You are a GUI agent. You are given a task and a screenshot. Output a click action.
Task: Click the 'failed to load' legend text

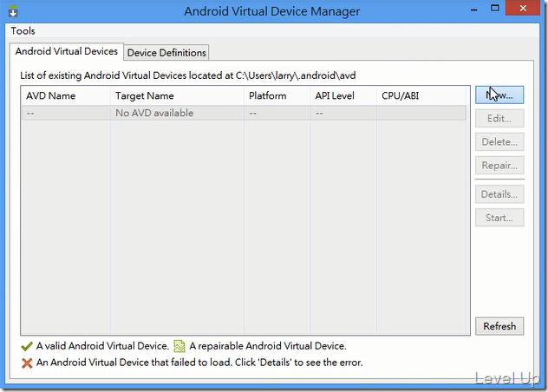pyautogui.click(x=199, y=363)
